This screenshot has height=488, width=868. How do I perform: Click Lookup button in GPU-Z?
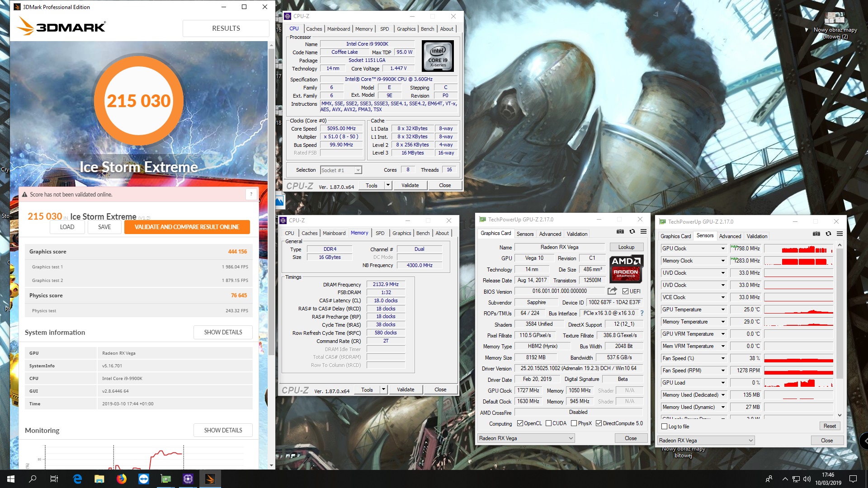point(626,247)
